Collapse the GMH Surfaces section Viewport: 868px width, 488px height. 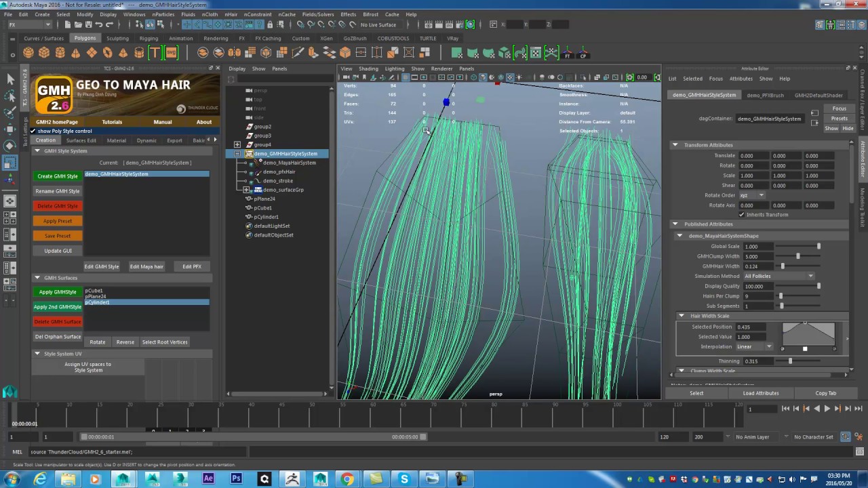37,278
